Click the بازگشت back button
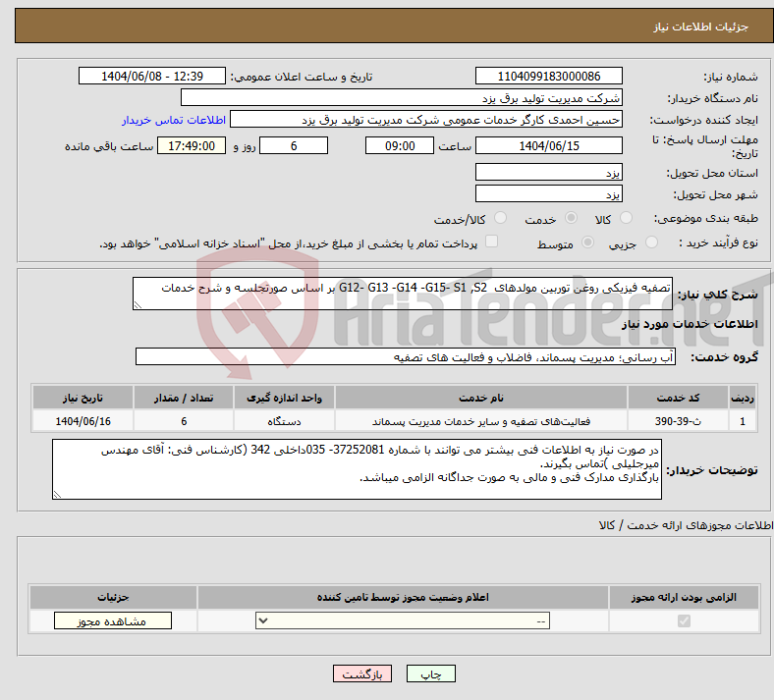774x700 pixels. pos(363,674)
